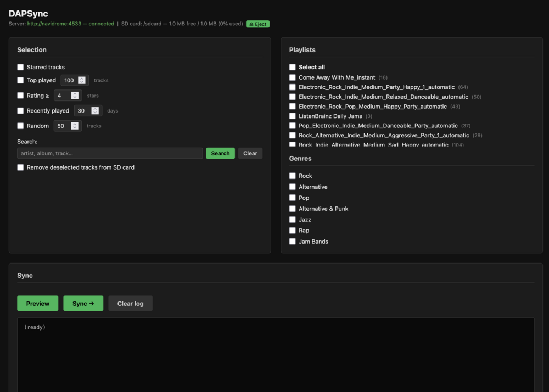Enable Recently played selection
The width and height of the screenshot is (549, 392).
pos(20,110)
